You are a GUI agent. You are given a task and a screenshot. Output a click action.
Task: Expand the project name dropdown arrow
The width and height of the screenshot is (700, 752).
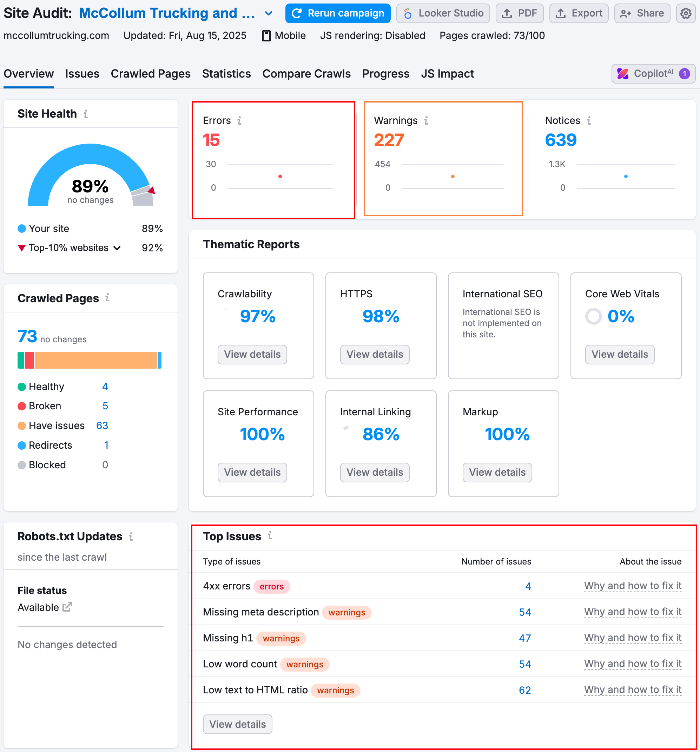269,14
